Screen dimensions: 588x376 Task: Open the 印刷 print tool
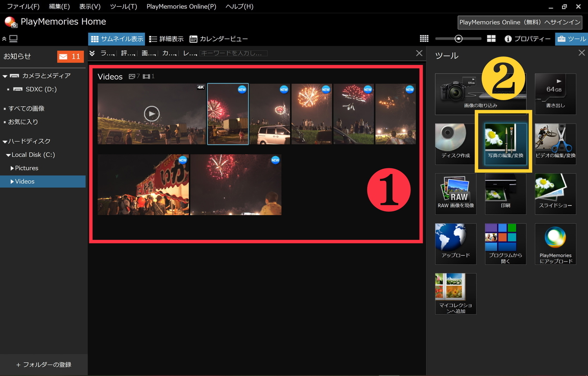click(505, 194)
